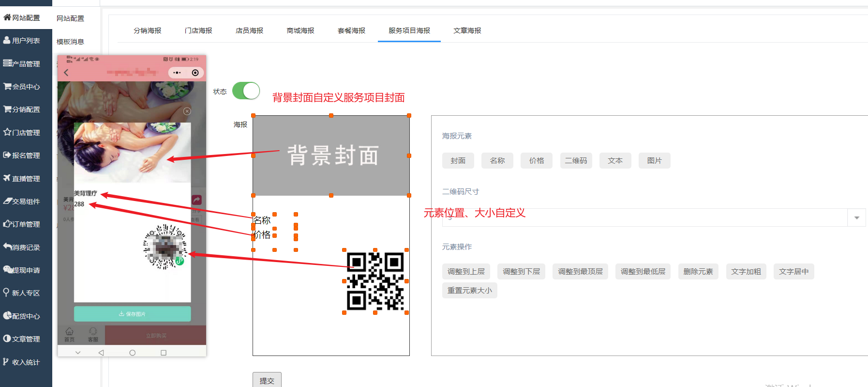Viewport: 868px width, 387px height.
Task: Add 价格 poster element
Action: pos(537,160)
